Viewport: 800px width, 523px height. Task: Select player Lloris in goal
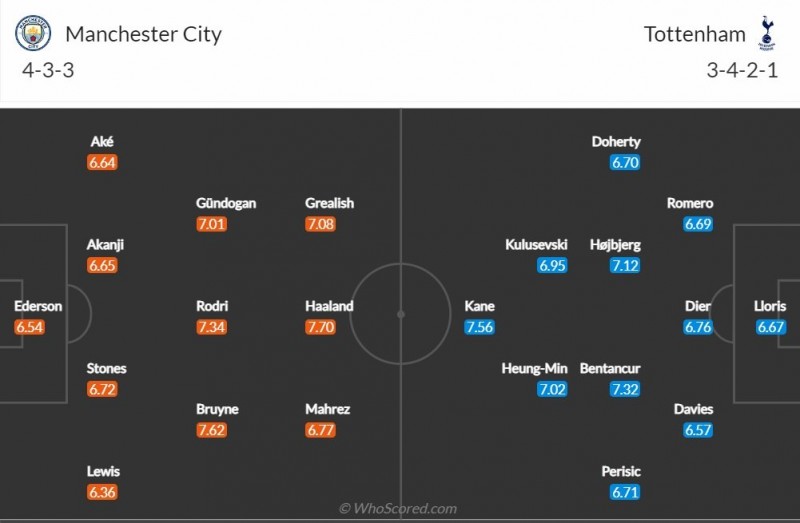770,306
